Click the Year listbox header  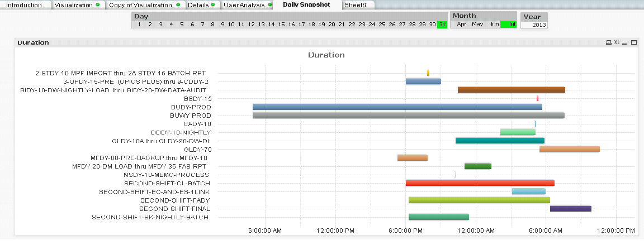534,17
